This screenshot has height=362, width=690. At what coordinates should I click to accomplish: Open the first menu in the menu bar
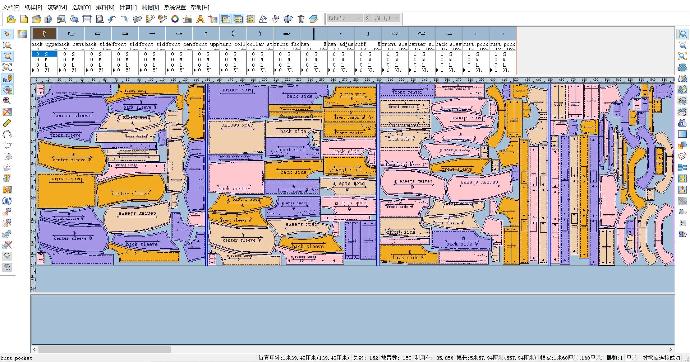tap(11, 7)
